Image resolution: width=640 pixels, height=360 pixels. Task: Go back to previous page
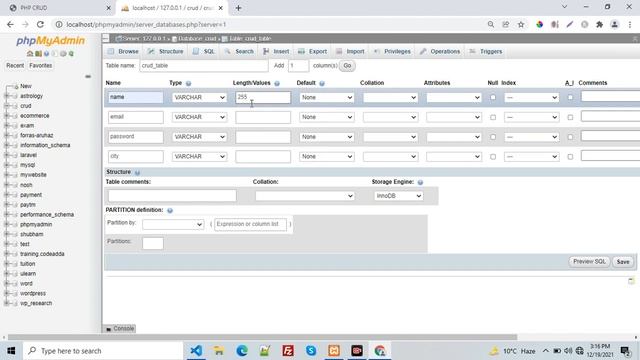coord(10,24)
